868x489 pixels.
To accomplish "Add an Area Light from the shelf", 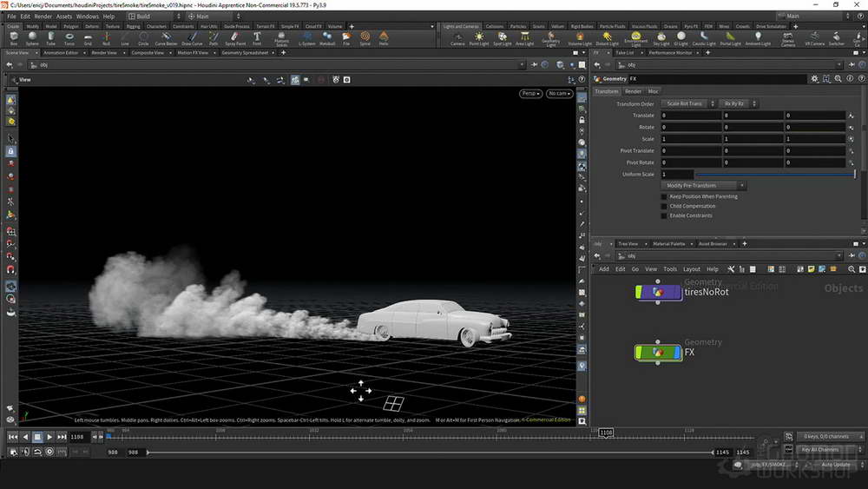I will pyautogui.click(x=524, y=38).
